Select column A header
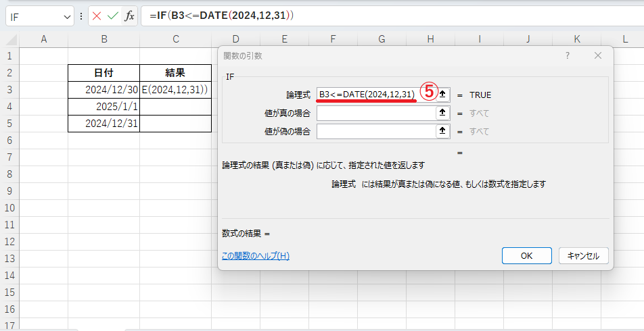Viewport: 644px width, 331px height. point(43,39)
